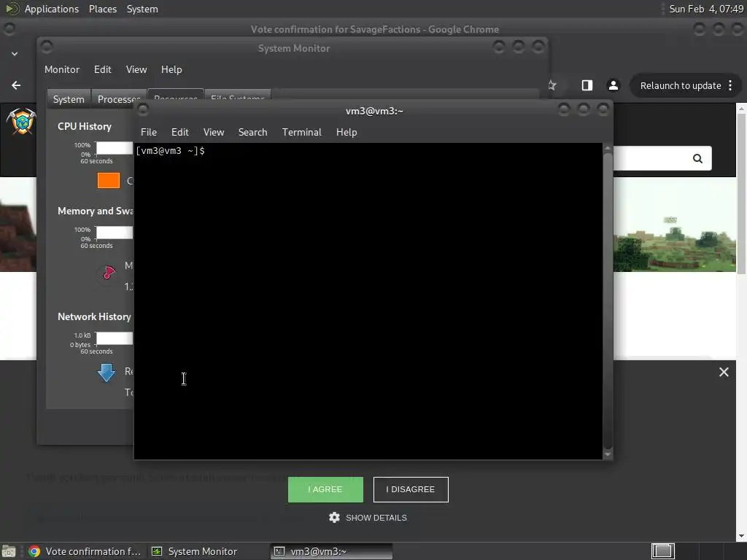Click the memory pie color icon

[x=109, y=273]
